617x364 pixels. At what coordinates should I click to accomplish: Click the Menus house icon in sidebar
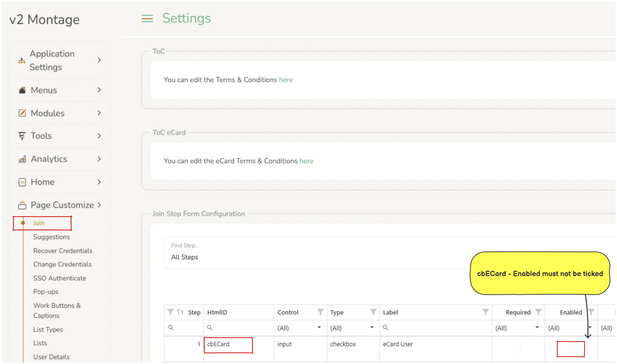click(22, 90)
